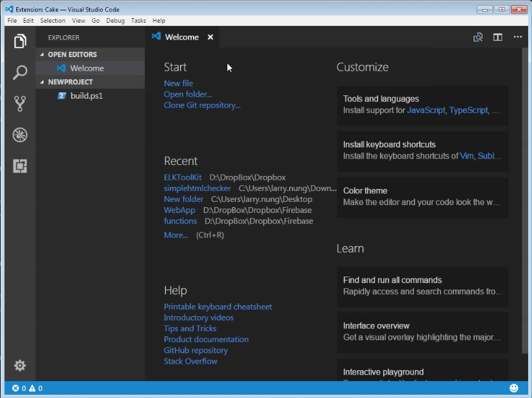
Task: Open recent New folder entry
Action: coord(183,199)
